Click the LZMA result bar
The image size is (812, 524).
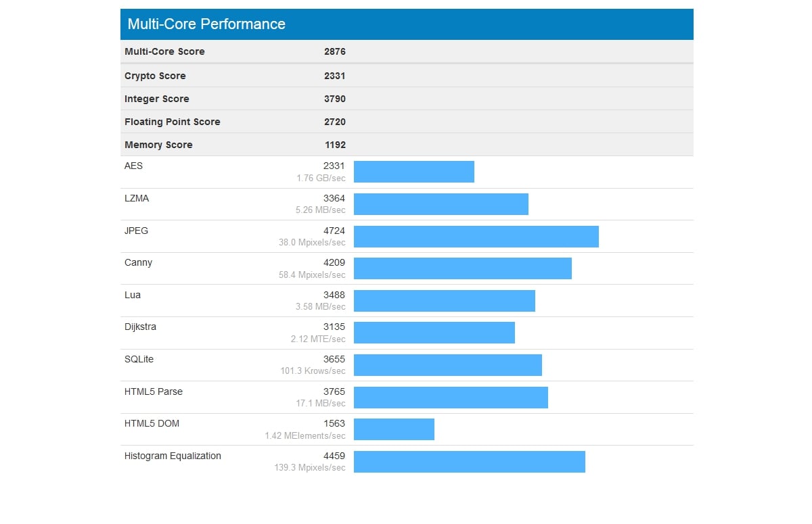[441, 204]
